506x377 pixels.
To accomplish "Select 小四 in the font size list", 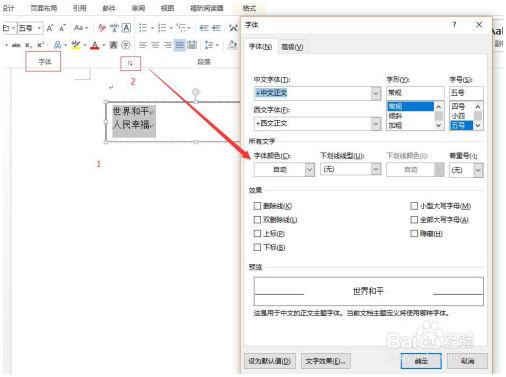I will coord(458,116).
